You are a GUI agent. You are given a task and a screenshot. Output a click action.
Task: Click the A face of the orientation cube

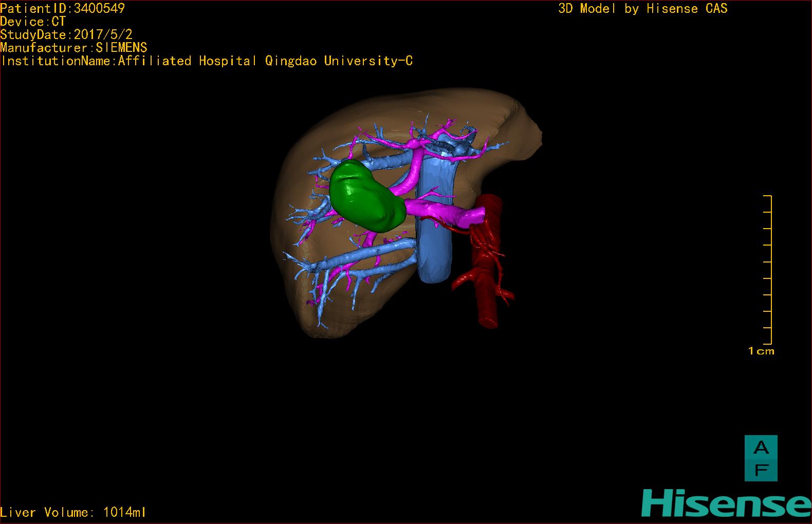[x=761, y=447]
